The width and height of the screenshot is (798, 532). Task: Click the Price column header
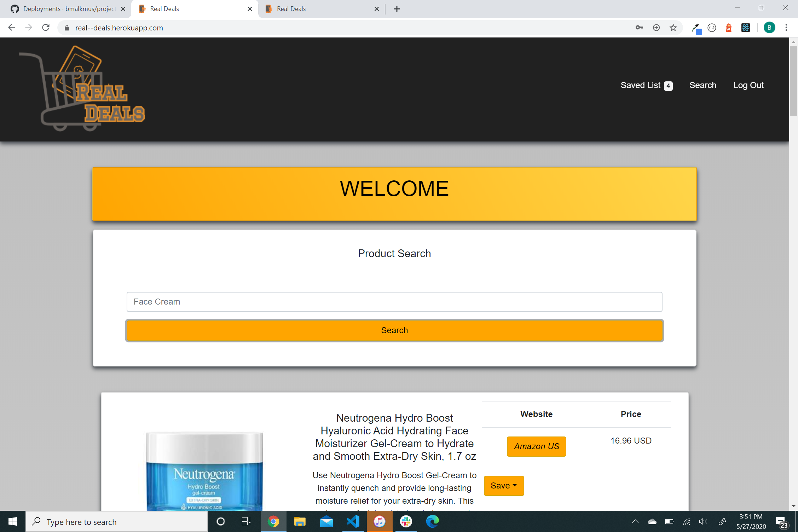coord(631,414)
